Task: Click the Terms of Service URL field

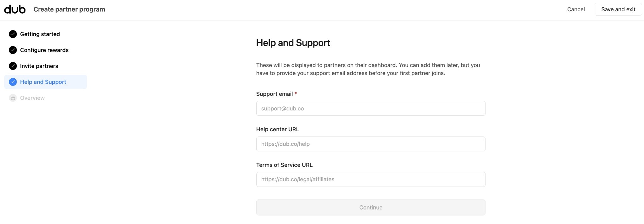Action: (x=370, y=179)
